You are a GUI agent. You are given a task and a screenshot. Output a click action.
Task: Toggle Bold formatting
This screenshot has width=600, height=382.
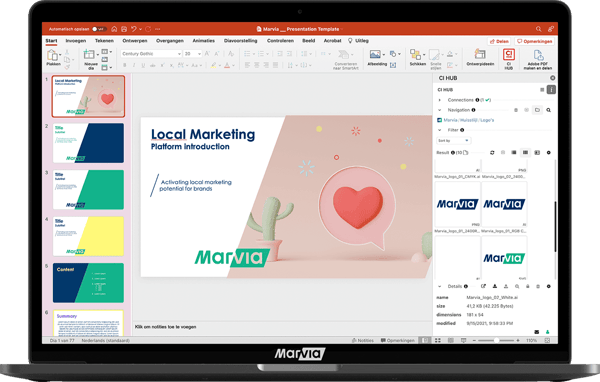click(x=125, y=65)
